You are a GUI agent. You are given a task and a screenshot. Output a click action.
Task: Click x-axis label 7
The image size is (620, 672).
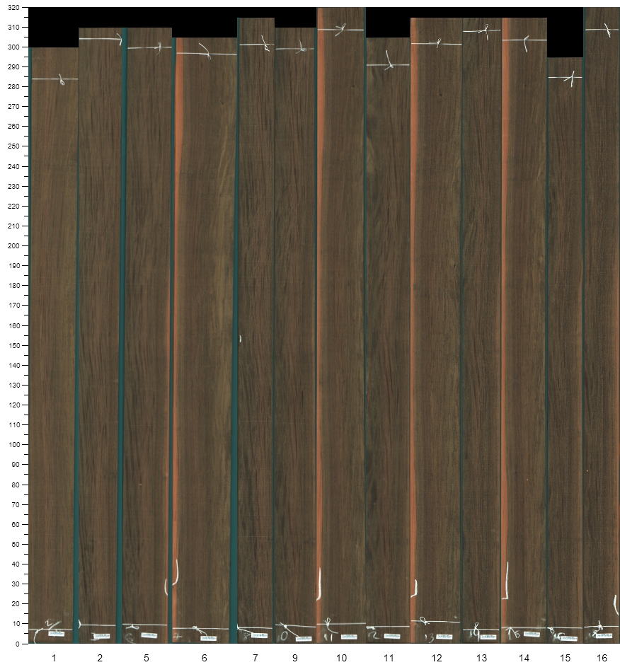pos(256,658)
